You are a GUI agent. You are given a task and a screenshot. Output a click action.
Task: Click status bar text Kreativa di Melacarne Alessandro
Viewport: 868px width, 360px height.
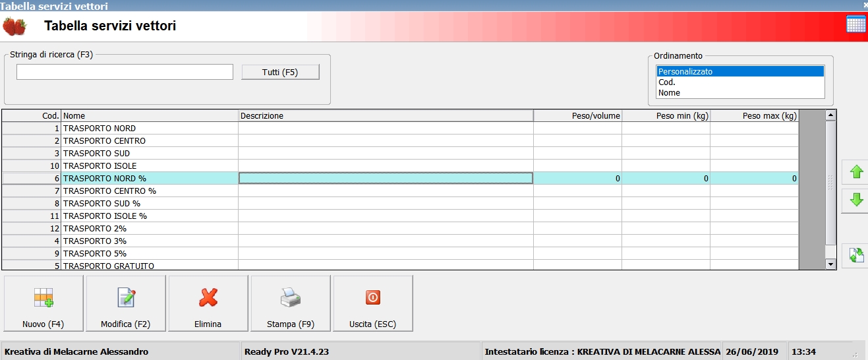(x=76, y=351)
